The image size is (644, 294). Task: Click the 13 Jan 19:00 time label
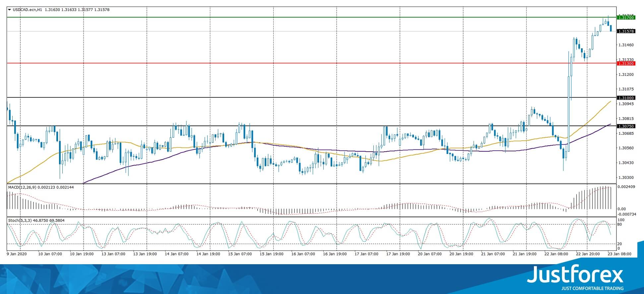[x=145, y=254]
